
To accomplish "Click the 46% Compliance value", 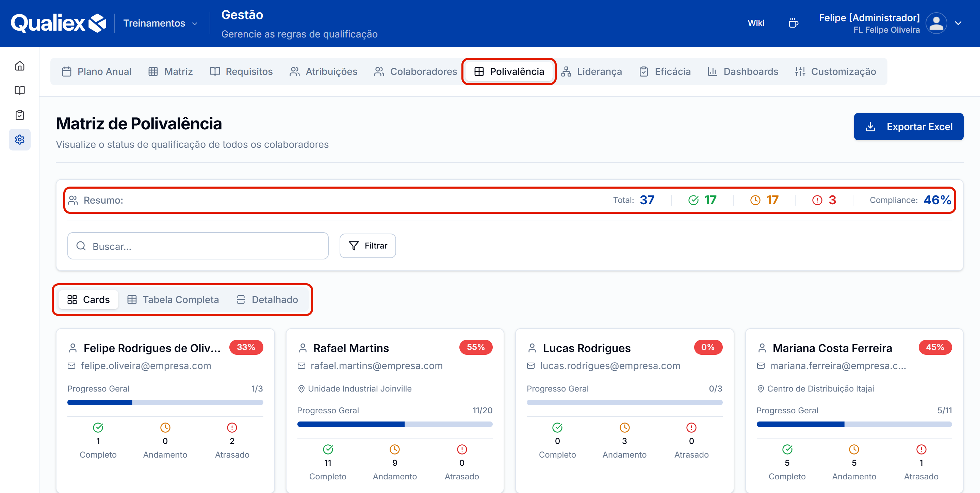I will click(937, 200).
